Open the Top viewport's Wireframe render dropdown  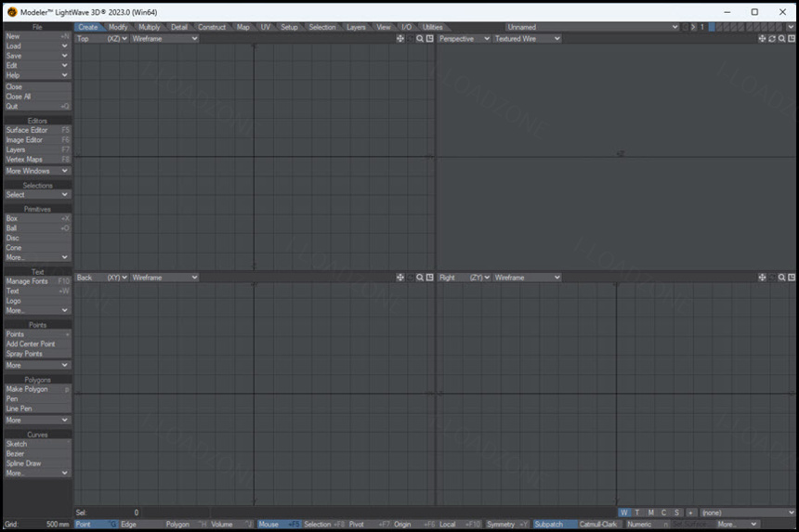point(164,39)
